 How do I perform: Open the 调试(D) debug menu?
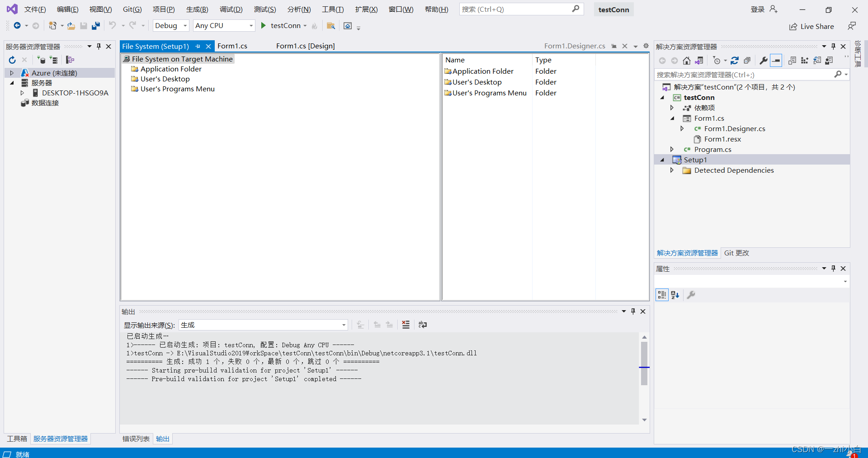click(231, 9)
